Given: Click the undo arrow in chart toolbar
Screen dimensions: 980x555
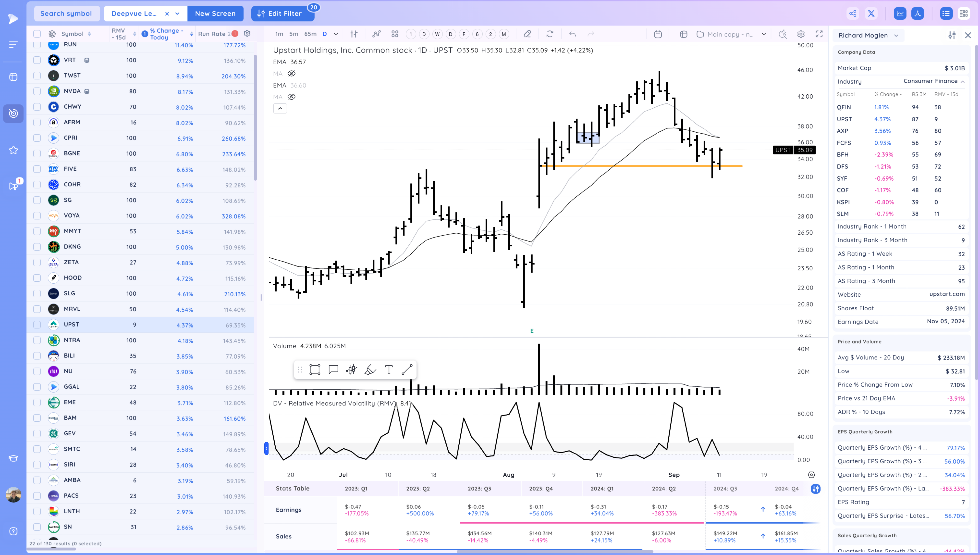Looking at the screenshot, I should coord(572,34).
